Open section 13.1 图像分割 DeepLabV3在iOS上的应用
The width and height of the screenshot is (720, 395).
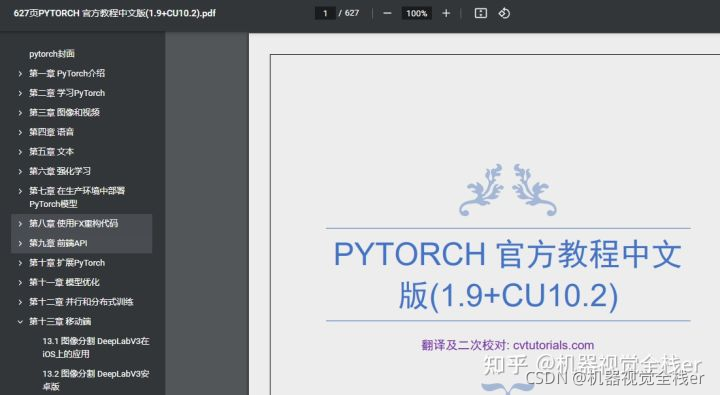(x=96, y=348)
